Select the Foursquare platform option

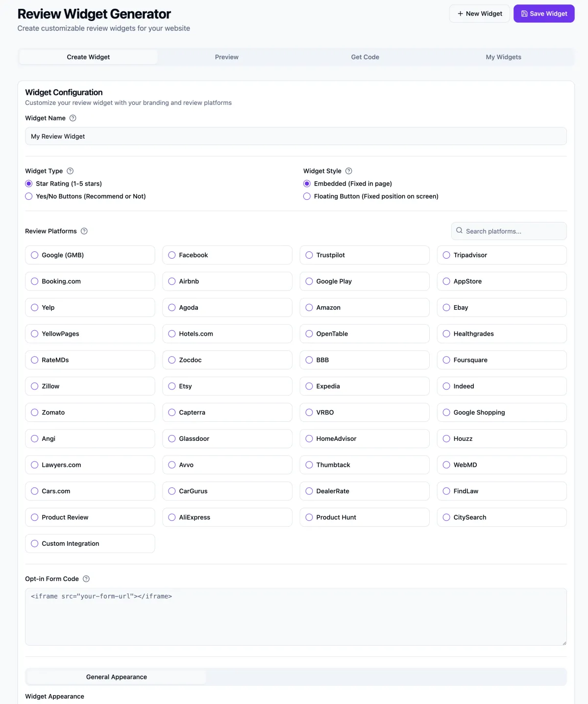coord(502,360)
